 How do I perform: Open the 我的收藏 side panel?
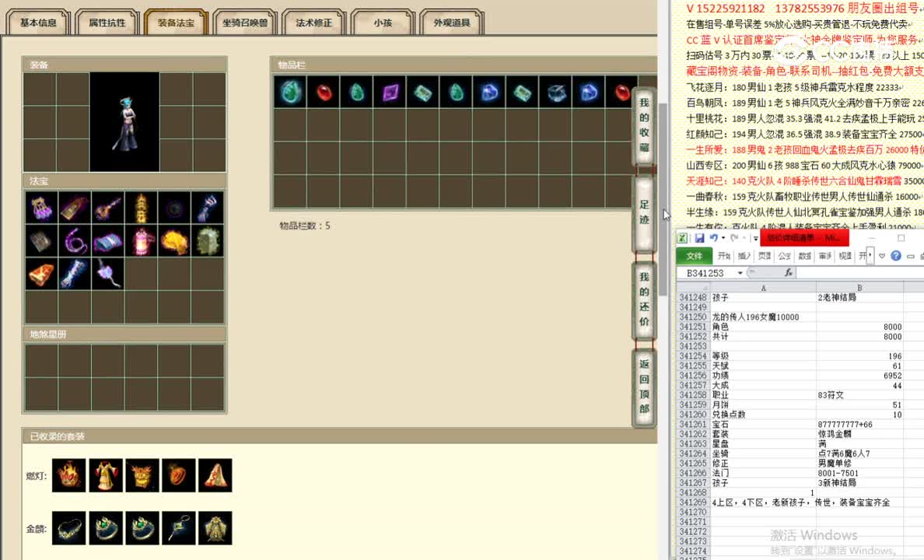[x=644, y=124]
